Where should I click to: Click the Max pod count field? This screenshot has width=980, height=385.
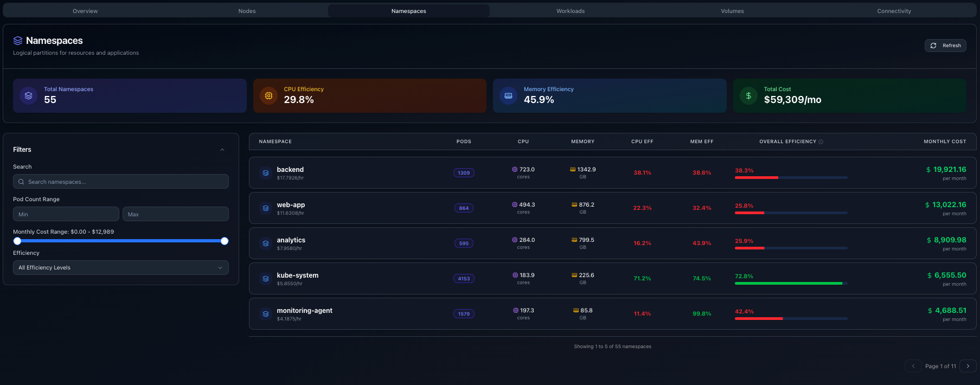pyautogui.click(x=175, y=214)
